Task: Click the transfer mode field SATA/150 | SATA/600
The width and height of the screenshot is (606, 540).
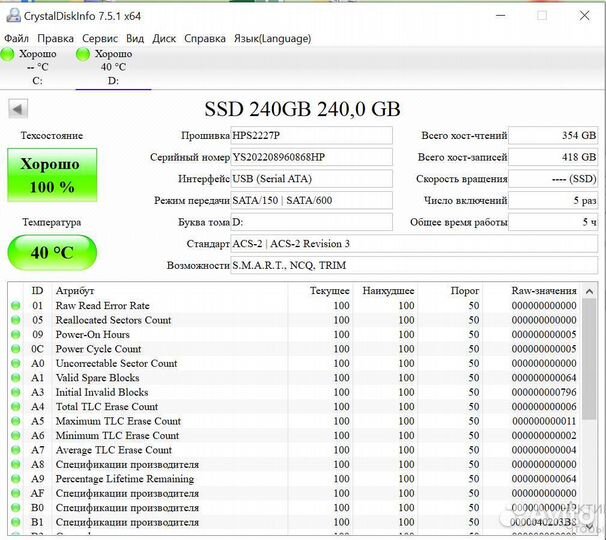Action: click(312, 200)
